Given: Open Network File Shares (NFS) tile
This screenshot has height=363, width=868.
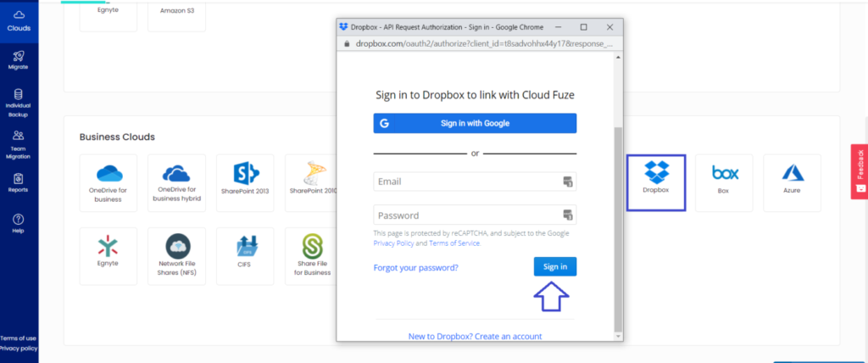Looking at the screenshot, I should 177,255.
